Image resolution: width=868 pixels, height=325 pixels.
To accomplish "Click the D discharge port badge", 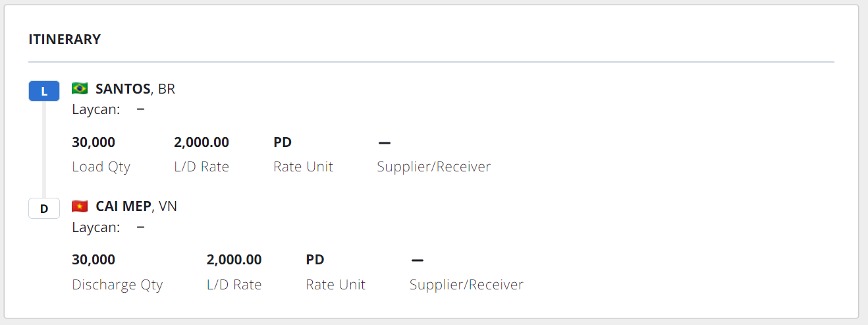I will (44, 208).
